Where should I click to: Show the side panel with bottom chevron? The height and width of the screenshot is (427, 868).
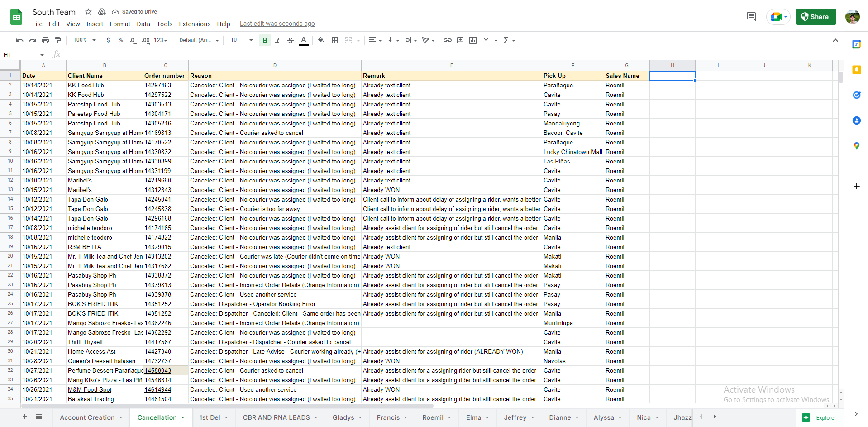856,414
